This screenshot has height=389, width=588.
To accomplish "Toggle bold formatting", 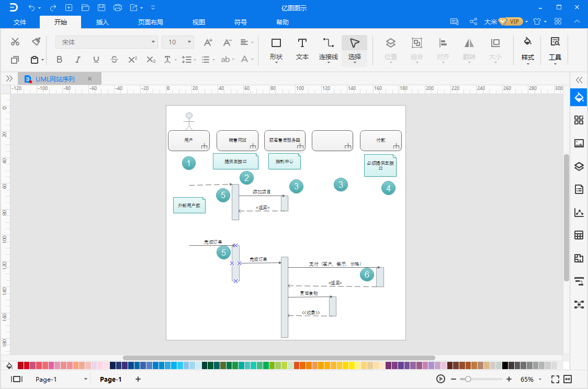I will tap(59, 60).
